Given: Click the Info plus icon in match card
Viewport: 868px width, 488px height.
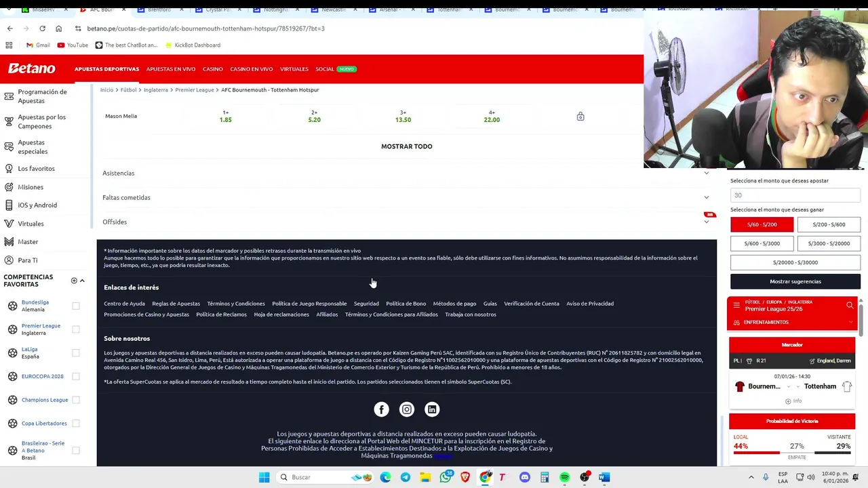Looking at the screenshot, I should click(788, 401).
